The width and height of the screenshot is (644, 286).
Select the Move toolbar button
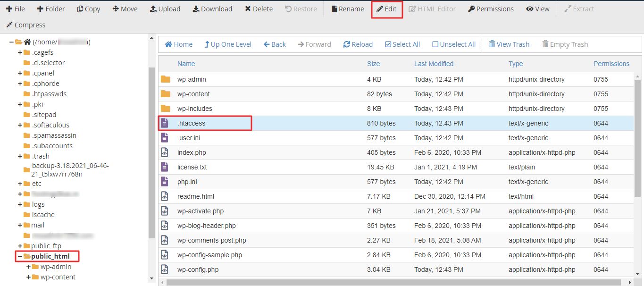[x=125, y=9]
